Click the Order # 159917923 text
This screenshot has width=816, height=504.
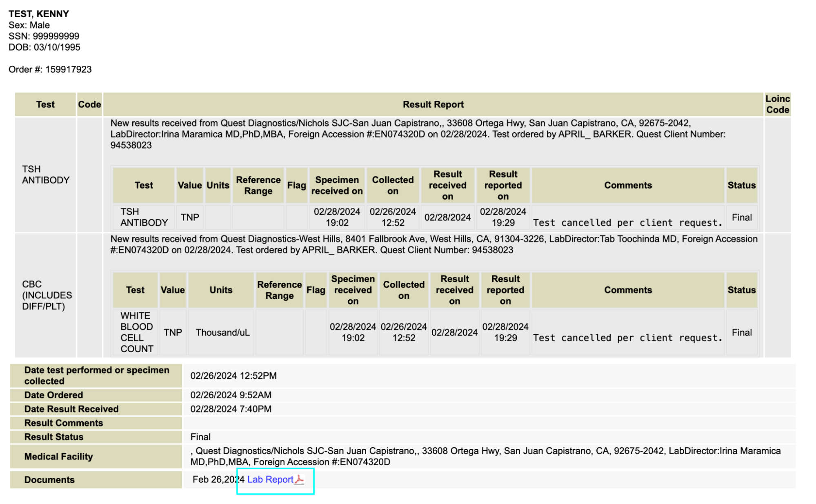[50, 69]
